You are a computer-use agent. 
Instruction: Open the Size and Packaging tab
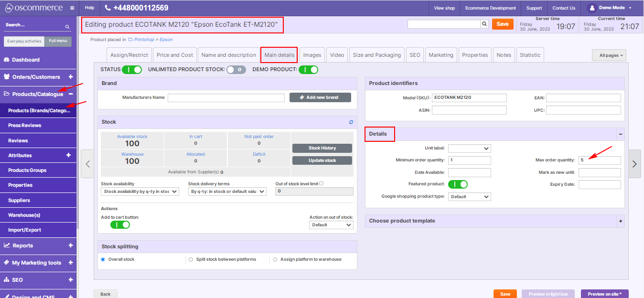377,55
